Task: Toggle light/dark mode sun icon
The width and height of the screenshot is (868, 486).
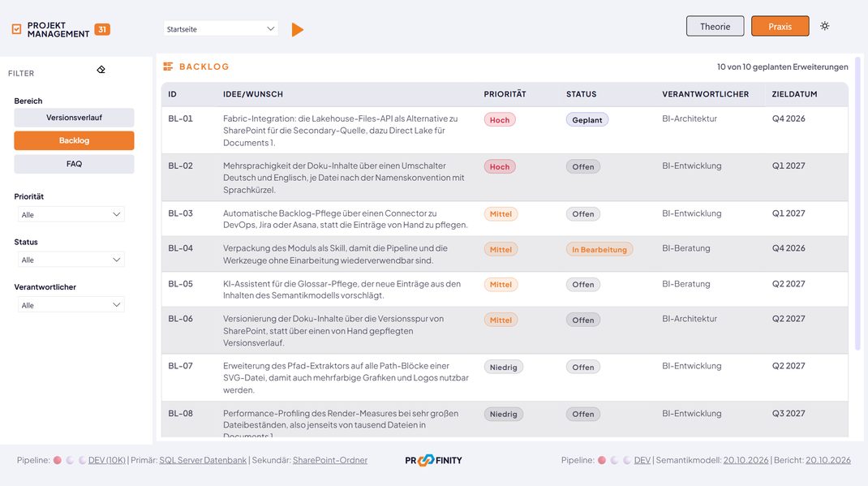Action: (825, 26)
